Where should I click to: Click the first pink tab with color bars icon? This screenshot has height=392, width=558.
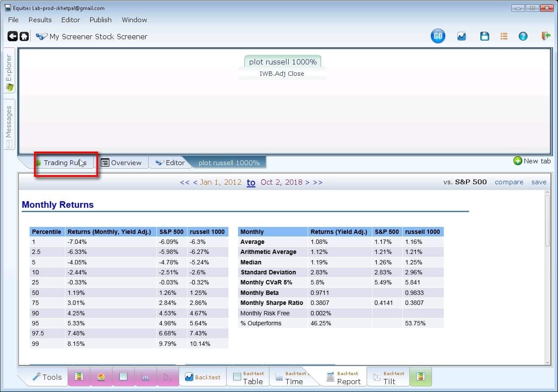[79, 377]
